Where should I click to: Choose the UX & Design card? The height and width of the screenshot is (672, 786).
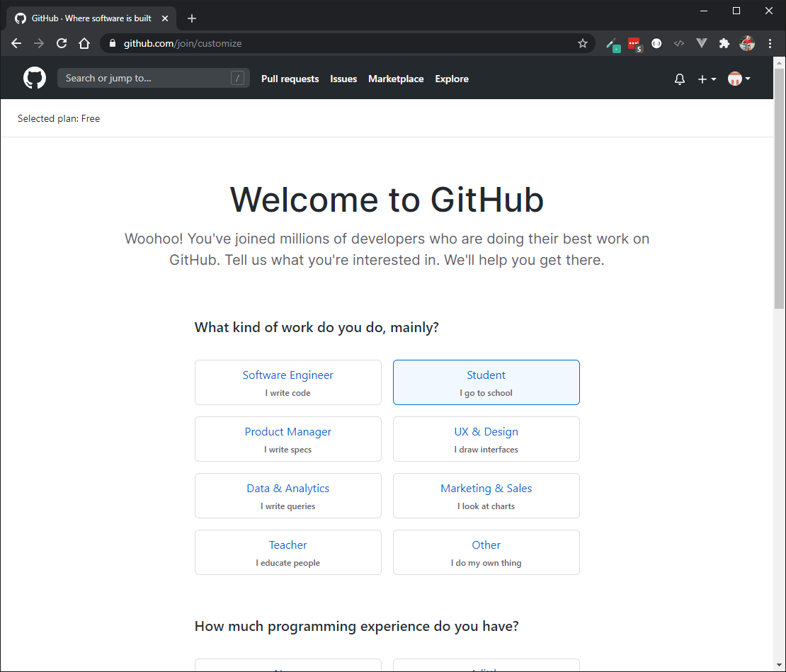point(486,439)
